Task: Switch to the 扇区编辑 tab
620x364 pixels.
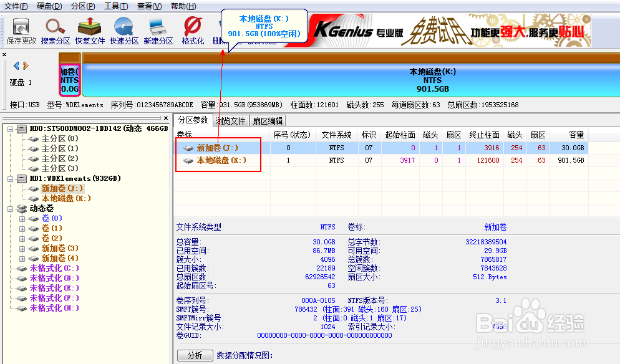Action: [268, 121]
